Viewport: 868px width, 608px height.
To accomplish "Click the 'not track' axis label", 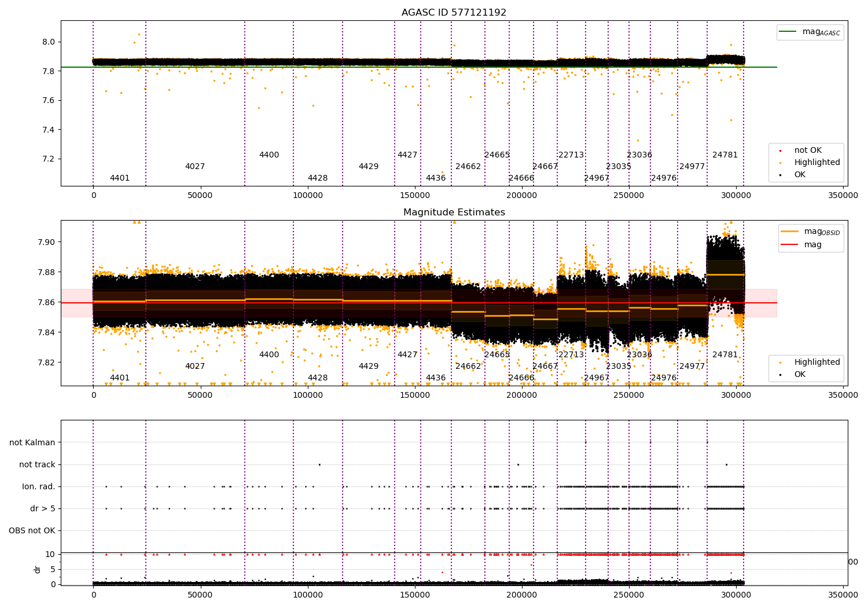I will 37,464.
